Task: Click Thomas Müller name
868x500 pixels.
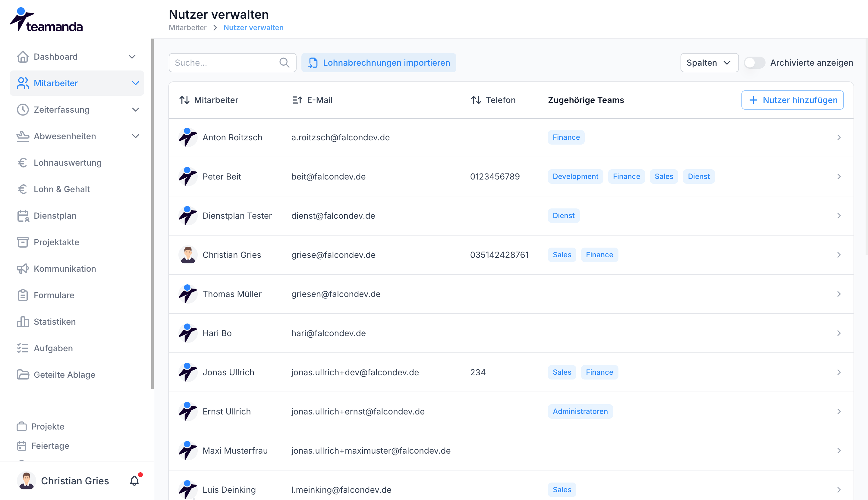Action: pyautogui.click(x=232, y=294)
